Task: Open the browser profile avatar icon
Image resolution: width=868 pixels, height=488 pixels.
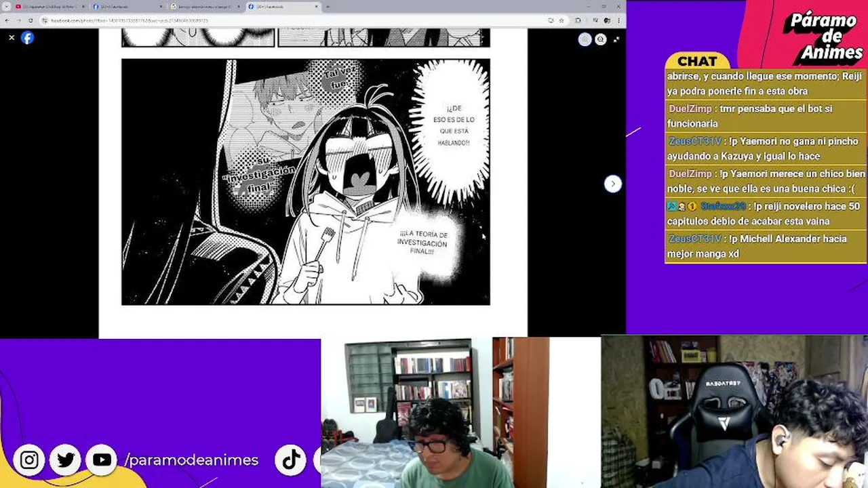Action: pyautogui.click(x=606, y=20)
